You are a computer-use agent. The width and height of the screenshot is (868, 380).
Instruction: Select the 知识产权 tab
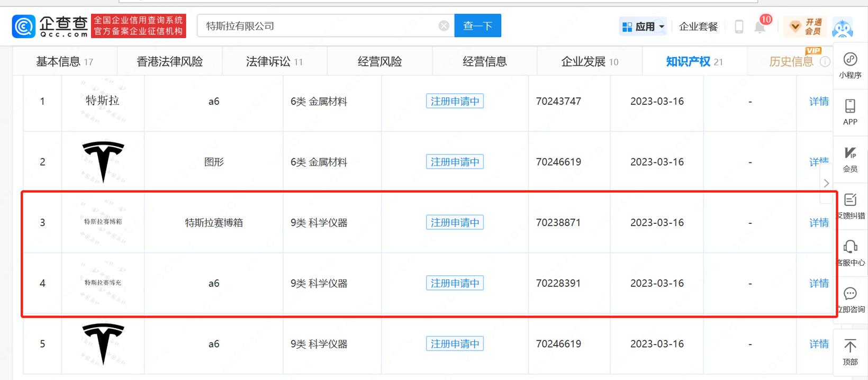pos(694,62)
